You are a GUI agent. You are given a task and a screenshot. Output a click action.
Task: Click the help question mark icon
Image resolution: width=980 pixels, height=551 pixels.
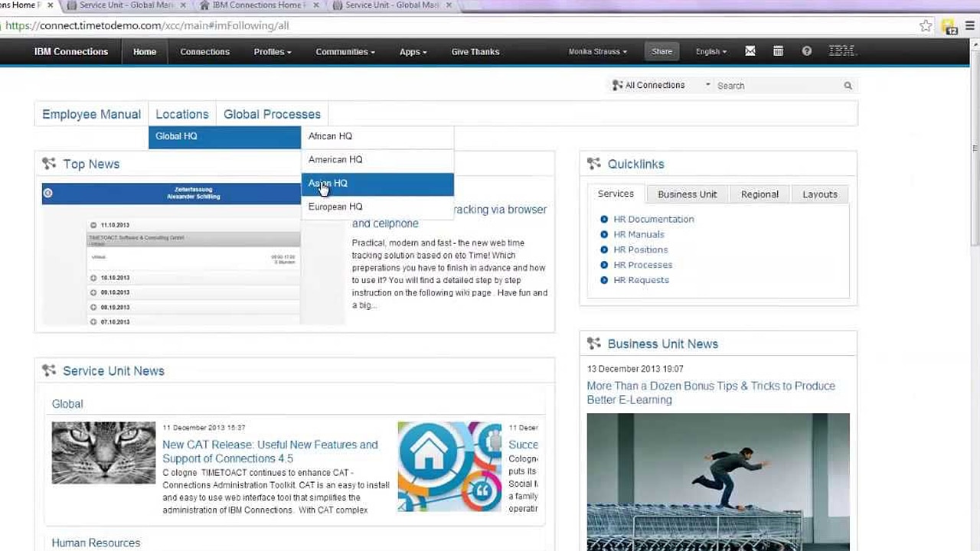coord(806,51)
